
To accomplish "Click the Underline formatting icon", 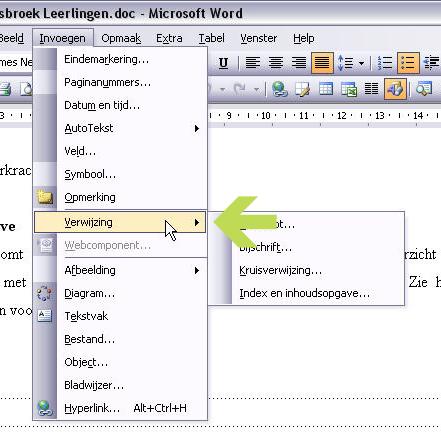I will [x=223, y=63].
